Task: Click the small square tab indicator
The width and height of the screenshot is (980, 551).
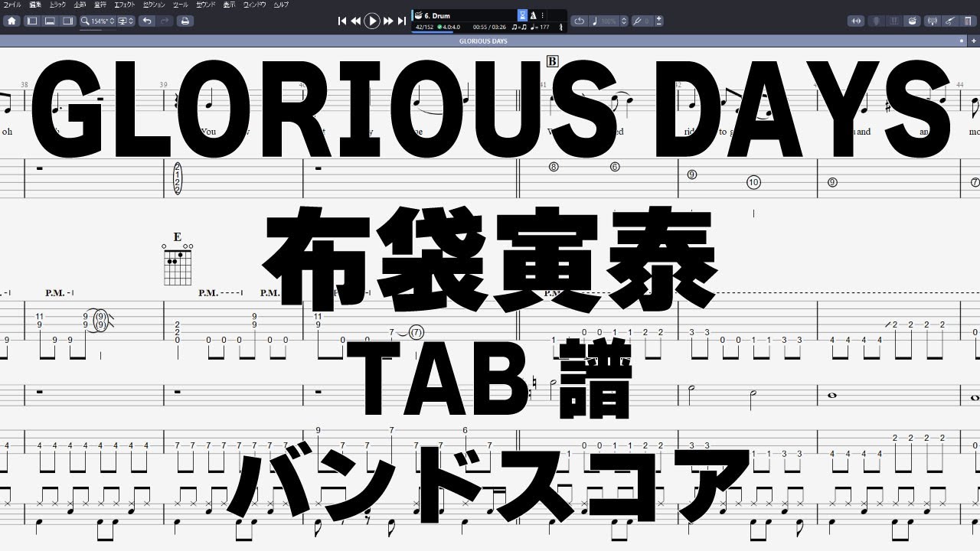Action: click(962, 41)
